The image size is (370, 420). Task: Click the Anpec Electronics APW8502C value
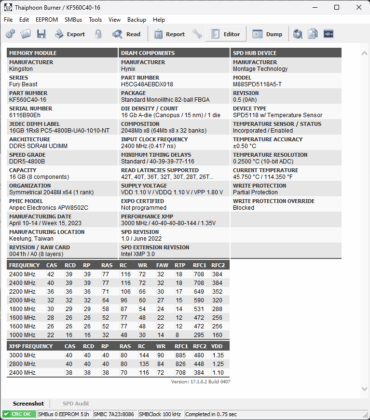48,208
